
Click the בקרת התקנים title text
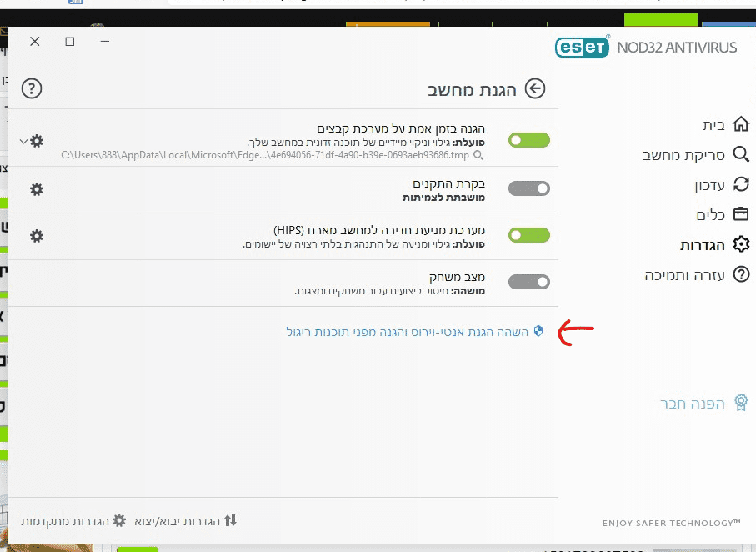pyautogui.click(x=448, y=183)
